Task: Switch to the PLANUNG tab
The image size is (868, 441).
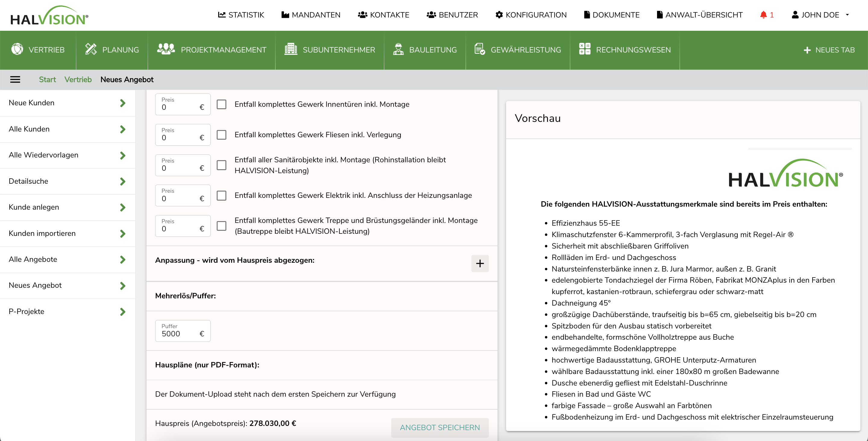Action: 112,50
